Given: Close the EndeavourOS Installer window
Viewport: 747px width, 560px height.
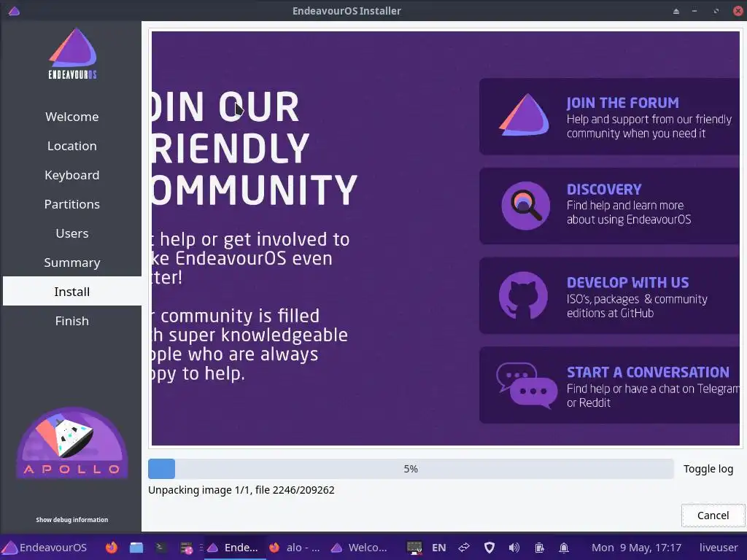Looking at the screenshot, I should coord(738,11).
